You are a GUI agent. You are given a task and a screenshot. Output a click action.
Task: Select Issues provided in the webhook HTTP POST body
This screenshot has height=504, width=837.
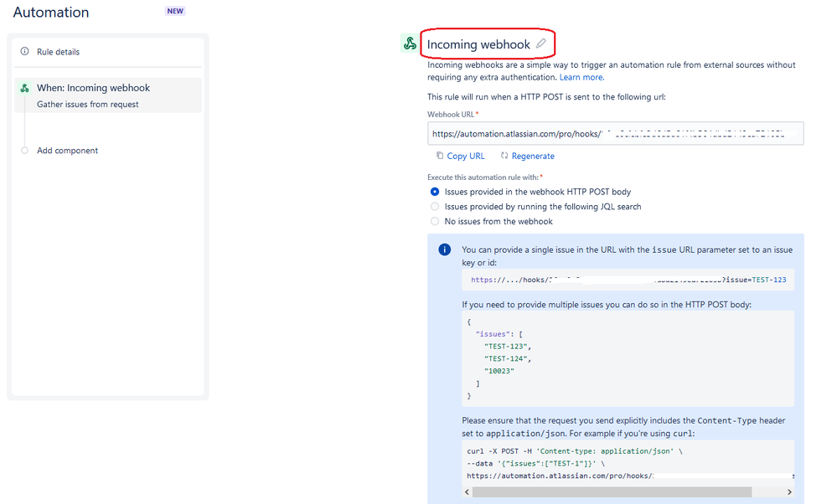[435, 192]
